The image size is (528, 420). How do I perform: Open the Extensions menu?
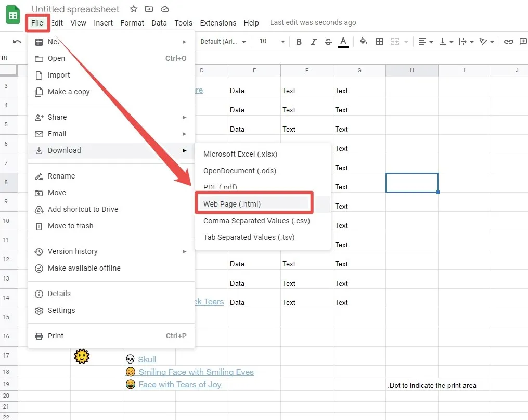pos(218,23)
